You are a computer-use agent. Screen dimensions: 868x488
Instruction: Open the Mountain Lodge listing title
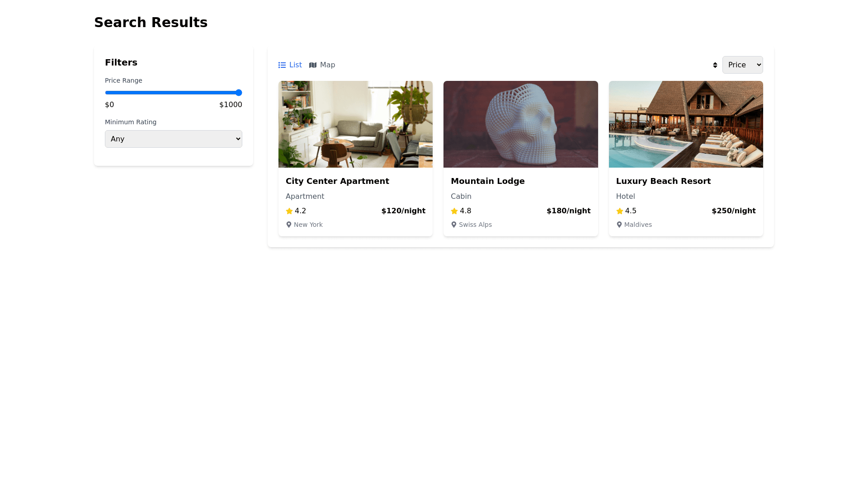(487, 181)
